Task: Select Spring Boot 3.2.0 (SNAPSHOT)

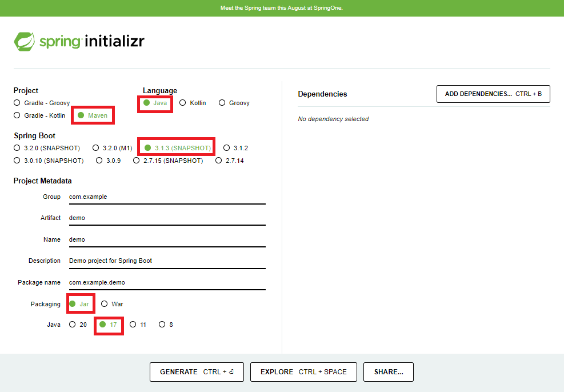Action: coord(47,148)
